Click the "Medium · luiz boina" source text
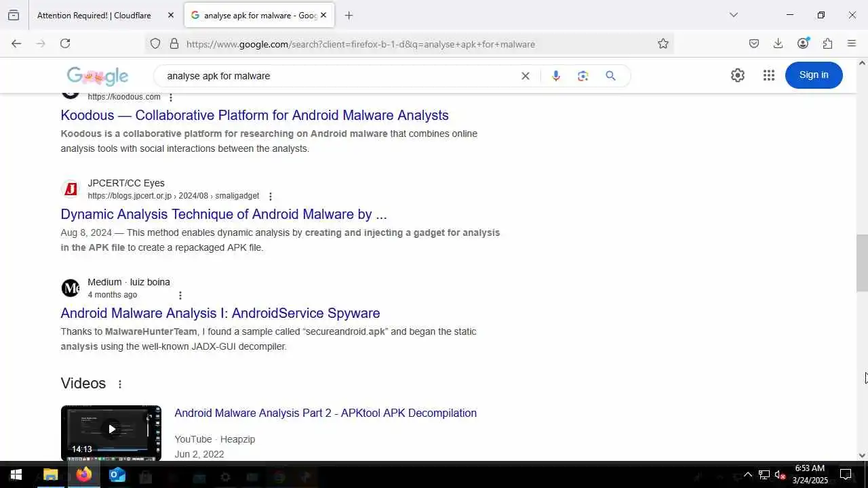 coord(129,282)
